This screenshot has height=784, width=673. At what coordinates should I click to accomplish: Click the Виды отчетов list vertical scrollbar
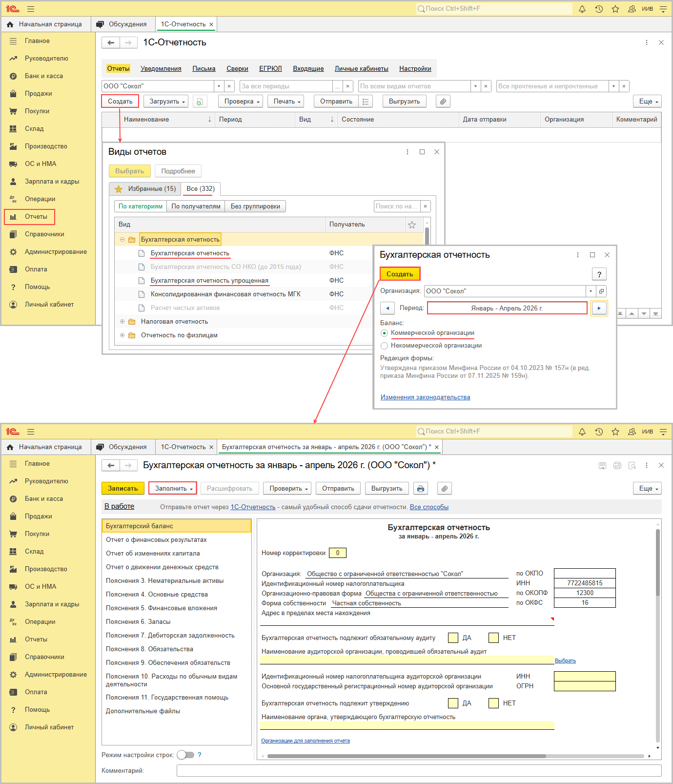click(427, 237)
